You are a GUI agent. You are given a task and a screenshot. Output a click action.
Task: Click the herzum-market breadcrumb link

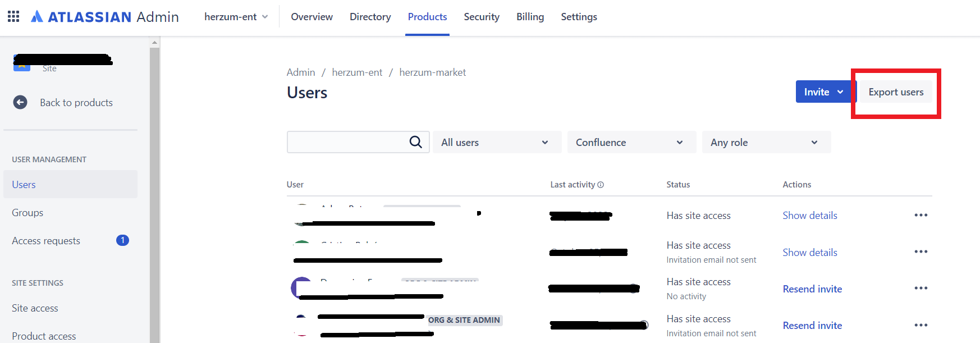pos(432,72)
